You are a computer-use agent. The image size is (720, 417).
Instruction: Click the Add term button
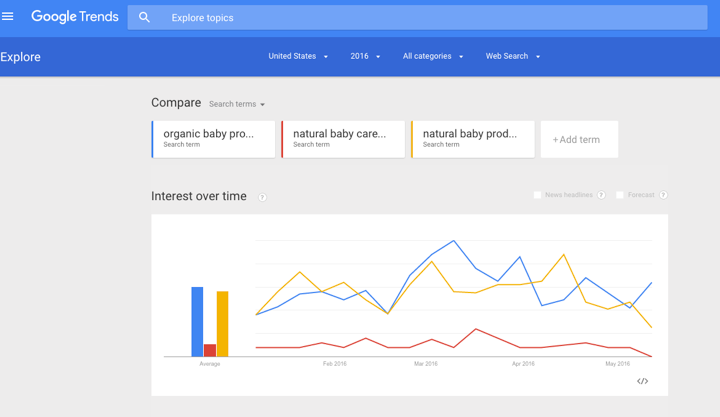coord(578,140)
